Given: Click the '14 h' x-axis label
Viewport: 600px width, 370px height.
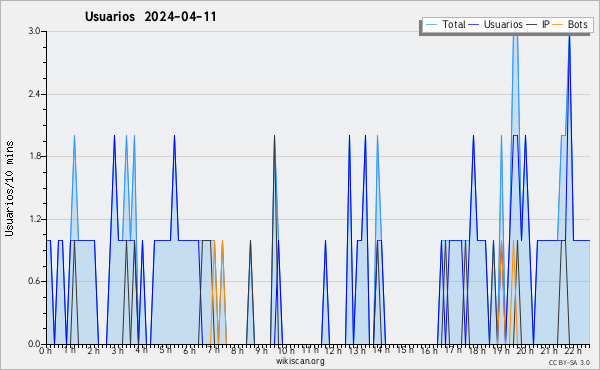Looking at the screenshot, I should pyautogui.click(x=381, y=350).
